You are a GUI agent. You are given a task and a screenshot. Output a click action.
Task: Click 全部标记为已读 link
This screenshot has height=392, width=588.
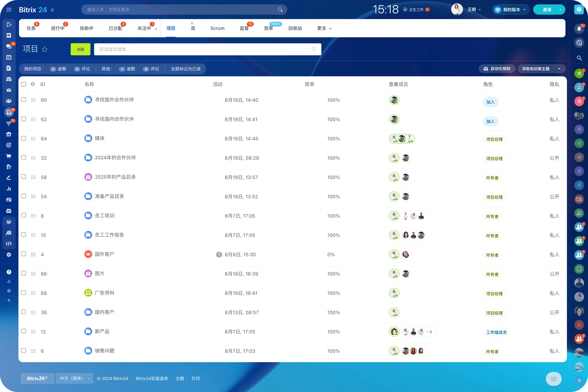tap(186, 69)
